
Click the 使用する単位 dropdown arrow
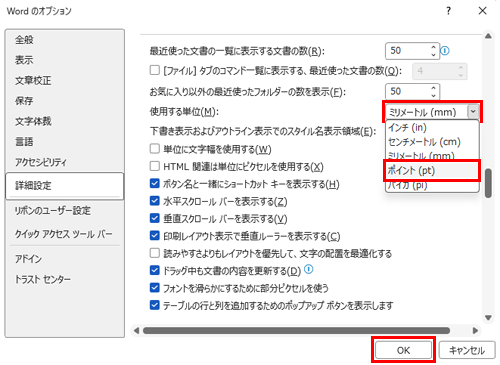(x=473, y=112)
